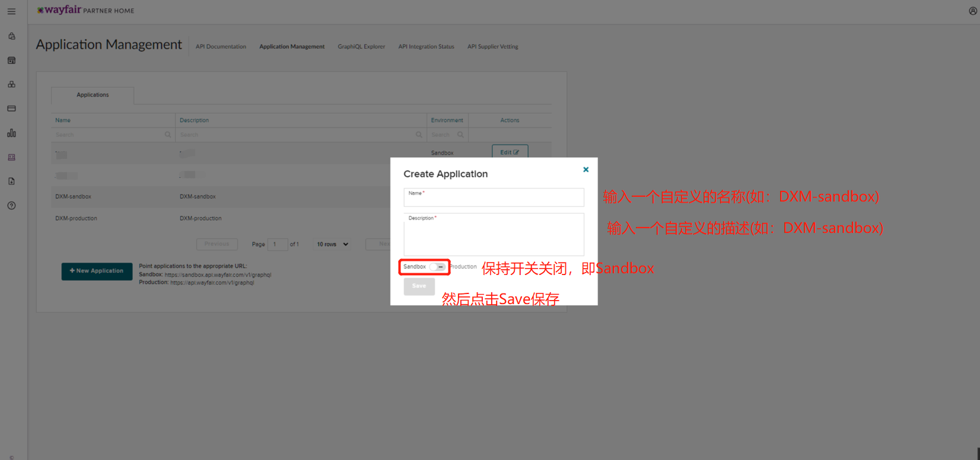Click the orders bag icon in sidebar

[11, 36]
